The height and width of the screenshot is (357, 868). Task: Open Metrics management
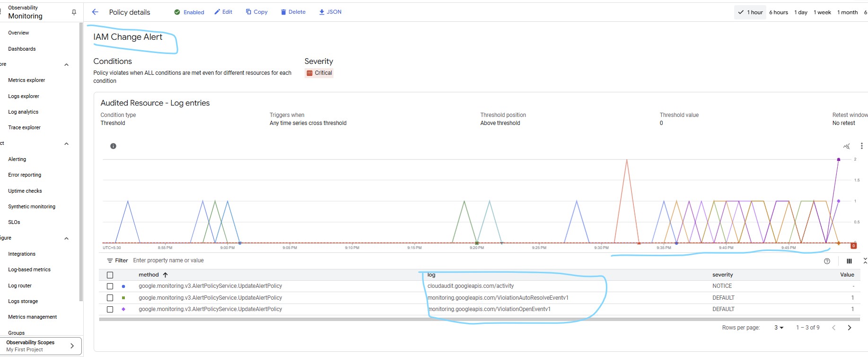33,317
